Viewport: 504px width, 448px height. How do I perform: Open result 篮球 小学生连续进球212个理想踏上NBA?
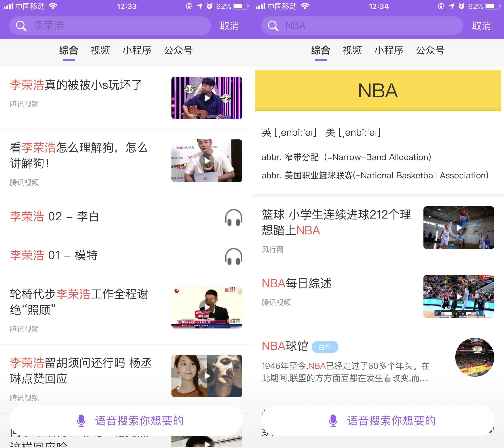click(336, 222)
